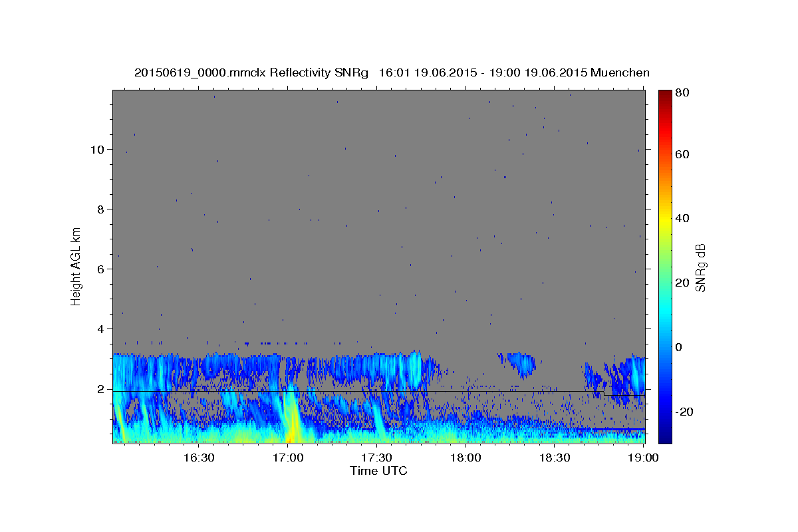Click the 'Time UTC' axis label
798x532 pixels.
(x=378, y=471)
